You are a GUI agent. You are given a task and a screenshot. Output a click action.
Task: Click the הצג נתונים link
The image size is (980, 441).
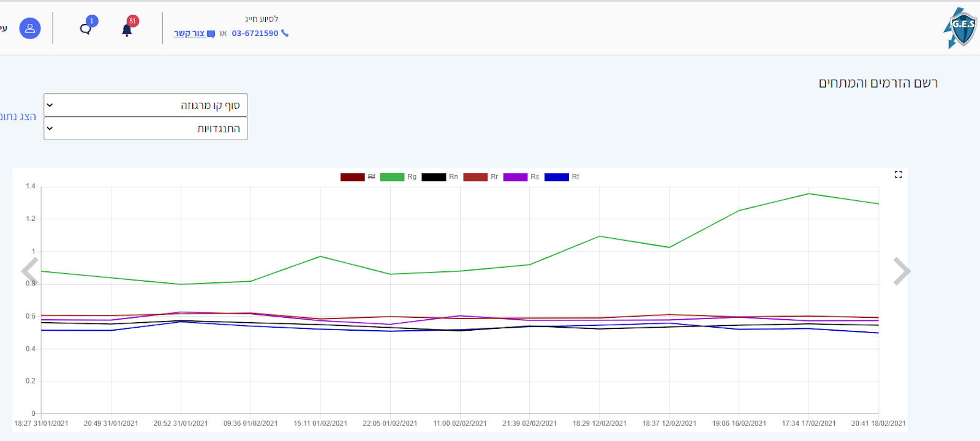point(18,116)
